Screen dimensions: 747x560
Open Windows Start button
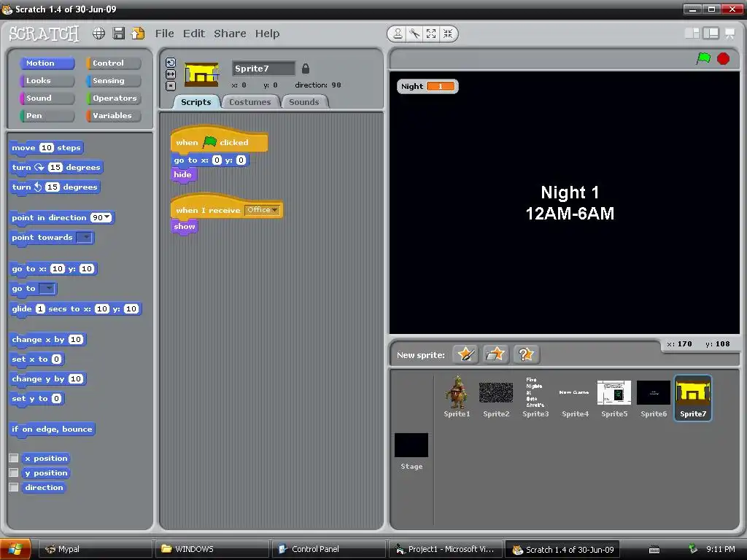16,549
